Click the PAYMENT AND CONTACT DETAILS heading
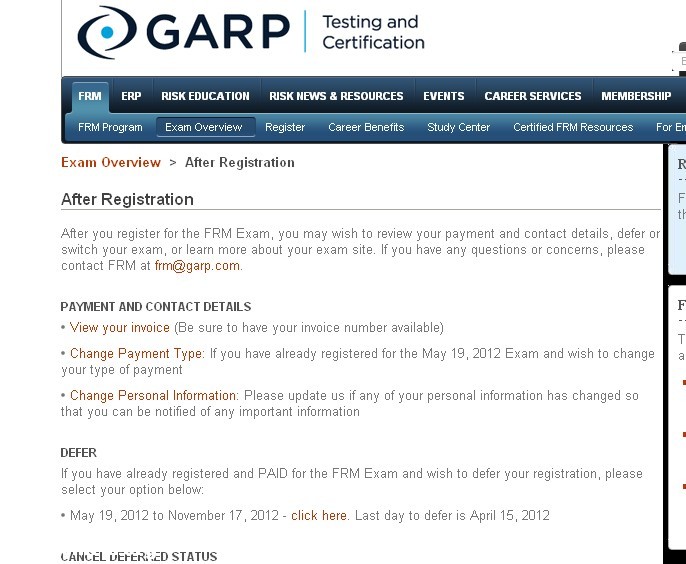This screenshot has width=686, height=564. pos(156,307)
